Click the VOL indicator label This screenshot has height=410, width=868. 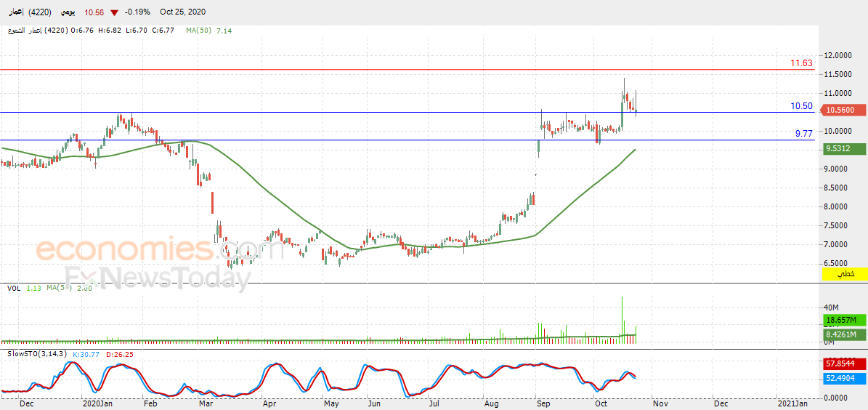point(14,288)
